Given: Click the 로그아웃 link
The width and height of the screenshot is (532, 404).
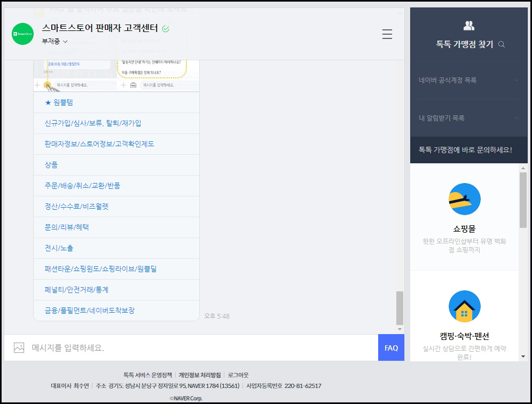Looking at the screenshot, I should pos(238,375).
